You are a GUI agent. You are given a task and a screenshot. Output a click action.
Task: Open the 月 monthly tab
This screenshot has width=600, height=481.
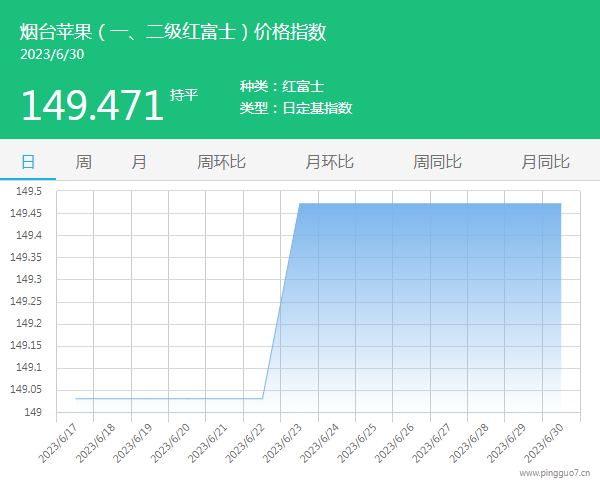click(139, 161)
